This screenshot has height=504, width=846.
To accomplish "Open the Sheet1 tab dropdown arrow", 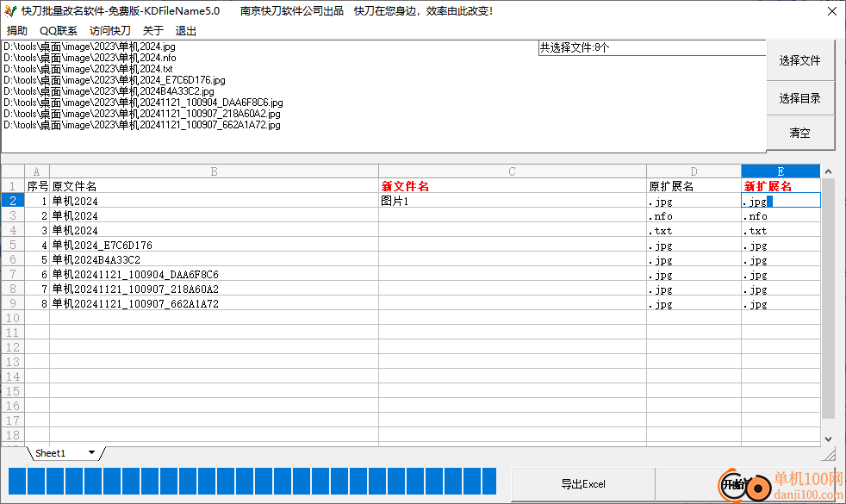I will click(x=91, y=452).
